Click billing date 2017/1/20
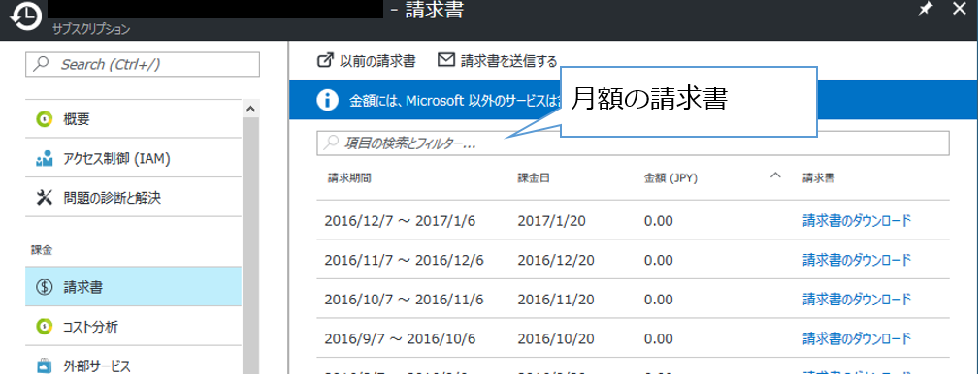This screenshot has width=980, height=382. pos(552,221)
